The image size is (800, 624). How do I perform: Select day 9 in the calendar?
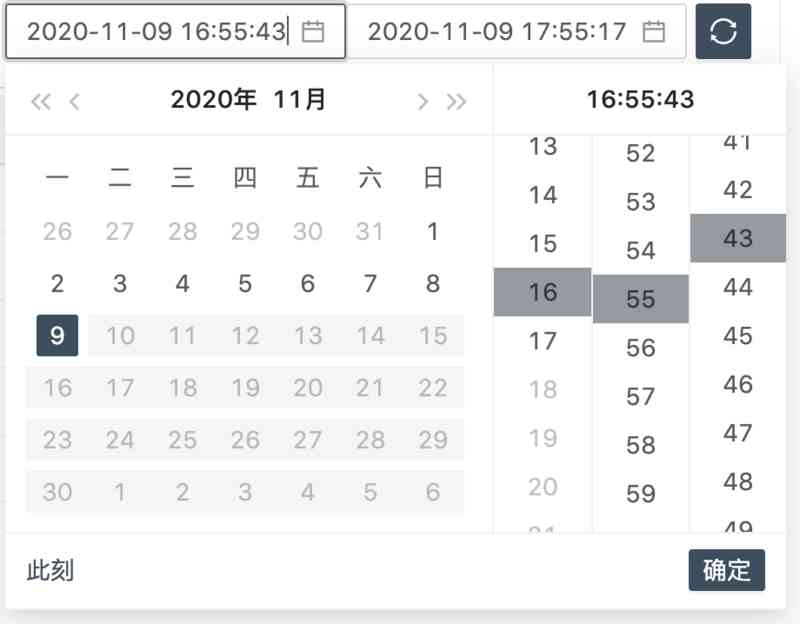coord(57,335)
